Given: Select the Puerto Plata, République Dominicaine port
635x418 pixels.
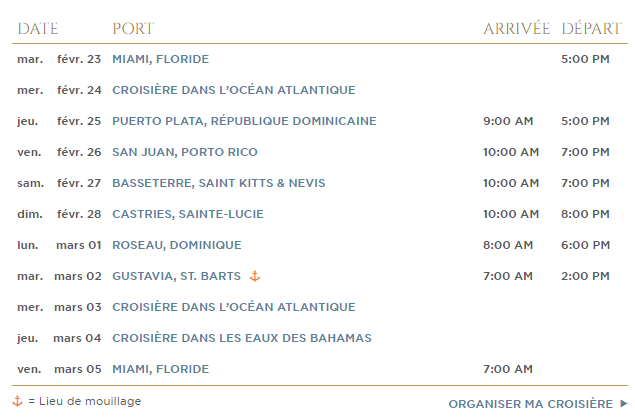Looking at the screenshot, I should click(244, 121).
